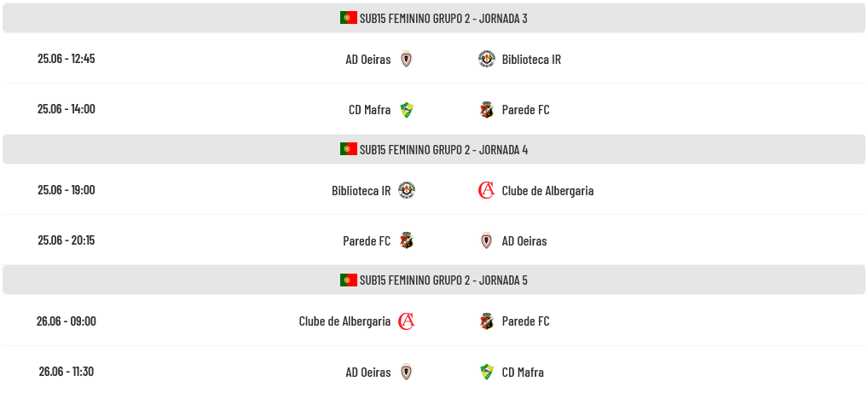This screenshot has height=393, width=868.
Task: Click Parede FC crest in 14:00 match
Action: tap(487, 110)
